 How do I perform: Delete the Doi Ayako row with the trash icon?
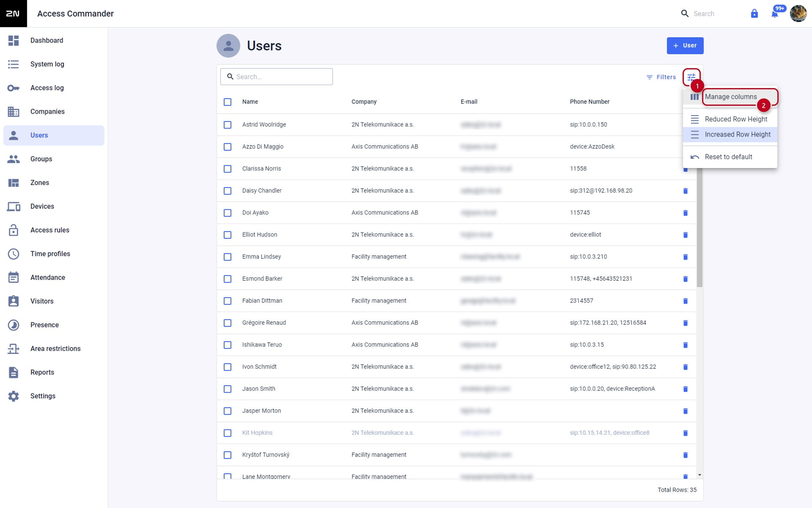686,213
